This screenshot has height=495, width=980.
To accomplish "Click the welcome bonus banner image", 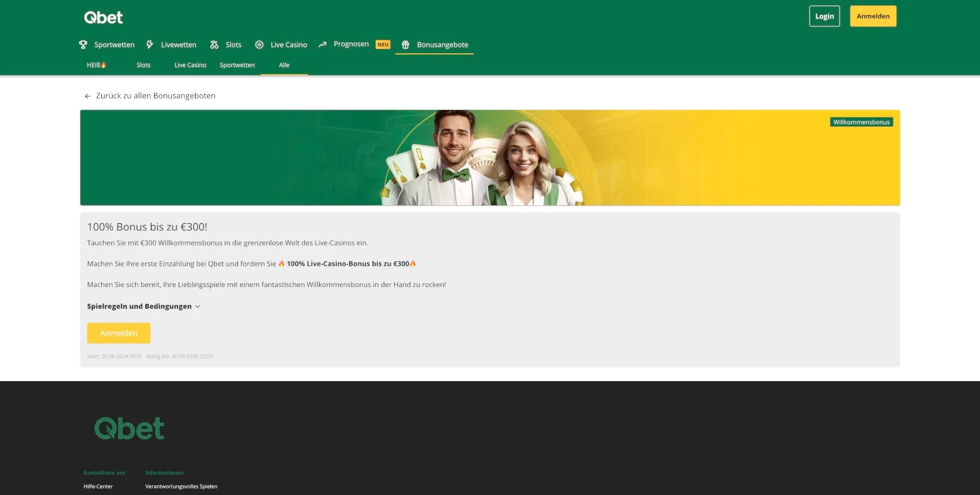I will 490,158.
